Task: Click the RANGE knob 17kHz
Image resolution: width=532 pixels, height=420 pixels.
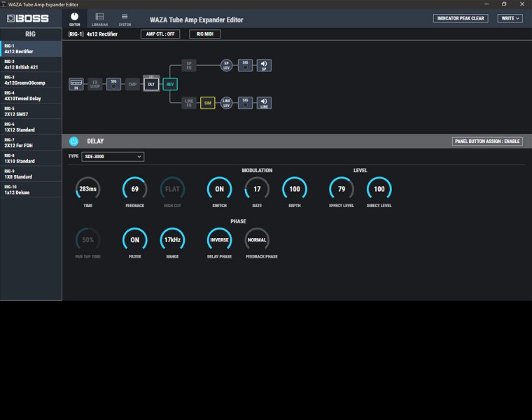Action: tap(172, 240)
